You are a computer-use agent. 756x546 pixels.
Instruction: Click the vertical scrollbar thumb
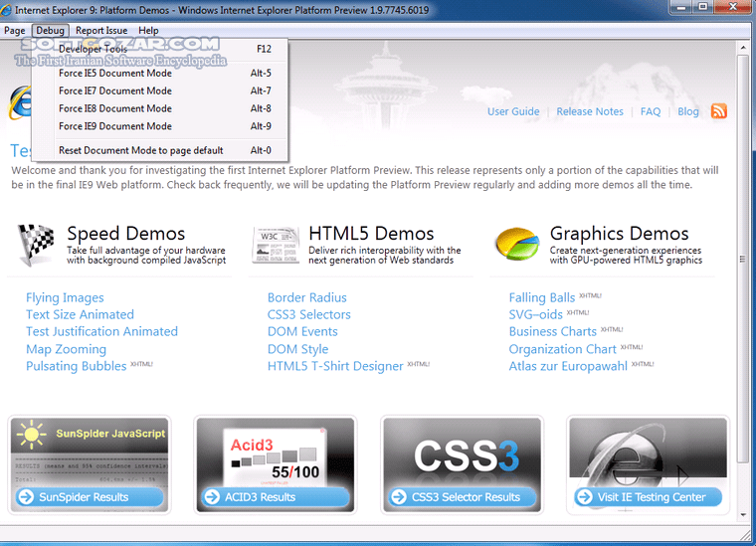click(x=743, y=259)
